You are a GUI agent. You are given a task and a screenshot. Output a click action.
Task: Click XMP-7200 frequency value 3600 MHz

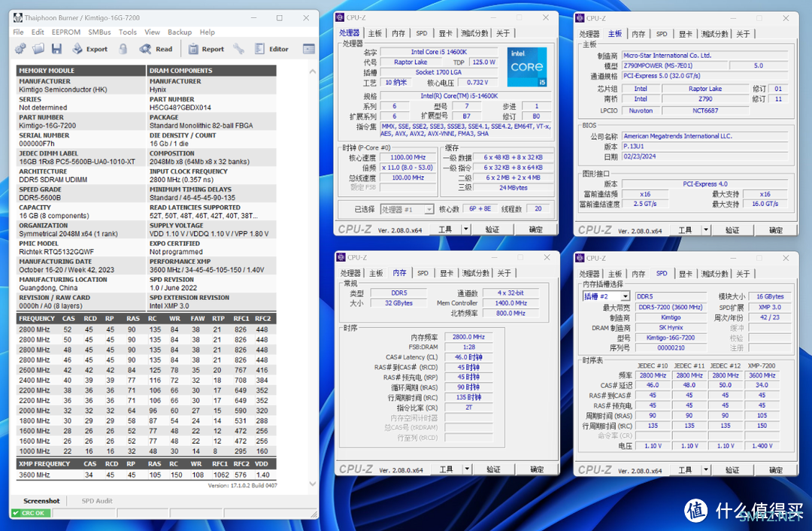click(x=762, y=375)
